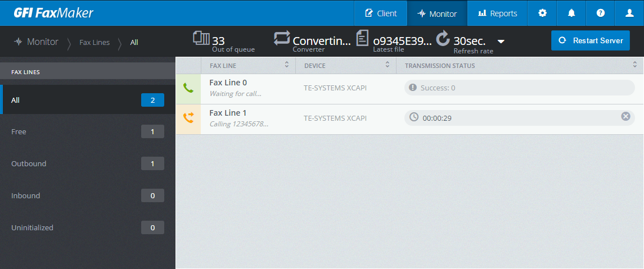Screen dimensions: 644x269
Task: Open the settings gear icon
Action: click(543, 13)
